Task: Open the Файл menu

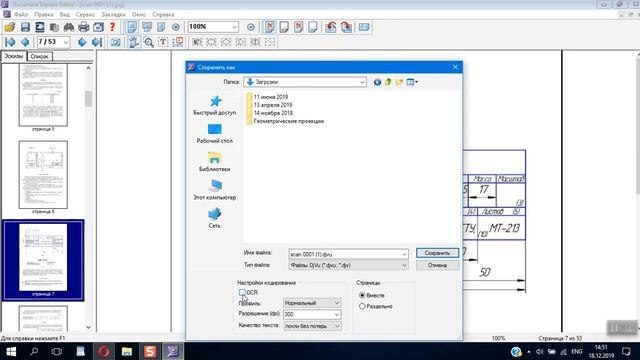Action: [20, 14]
